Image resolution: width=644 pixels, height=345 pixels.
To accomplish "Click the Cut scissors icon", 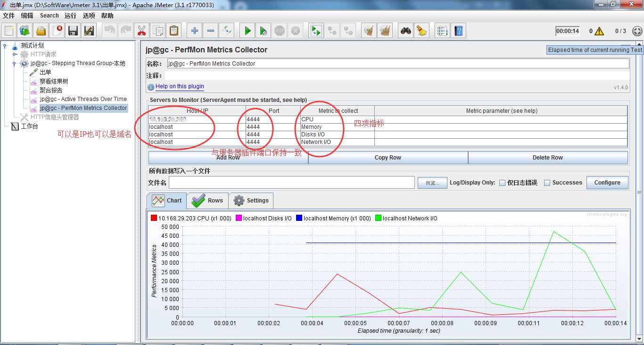I will [x=141, y=31].
